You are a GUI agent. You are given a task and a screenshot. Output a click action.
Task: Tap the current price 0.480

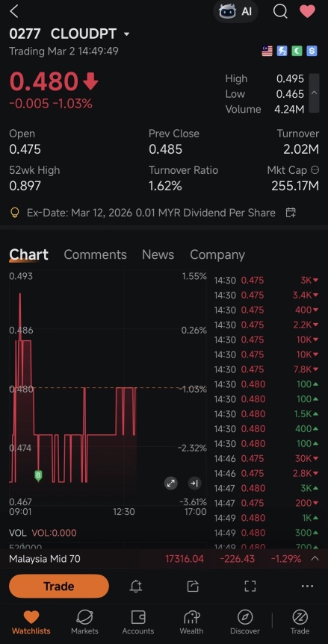(44, 81)
